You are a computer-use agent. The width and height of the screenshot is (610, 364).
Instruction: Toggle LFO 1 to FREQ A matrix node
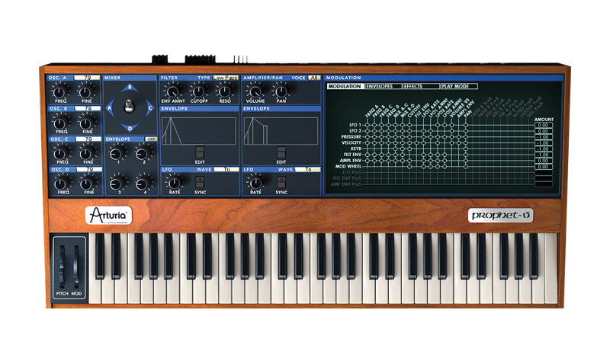[367, 125]
